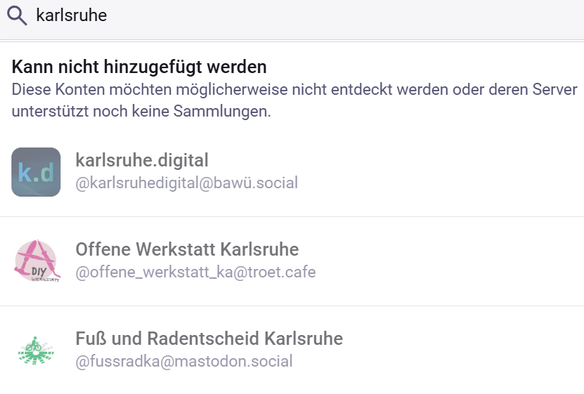This screenshot has width=584, height=394.
Task: Open the karlsruhe.digital k.d avatar
Action: [36, 172]
